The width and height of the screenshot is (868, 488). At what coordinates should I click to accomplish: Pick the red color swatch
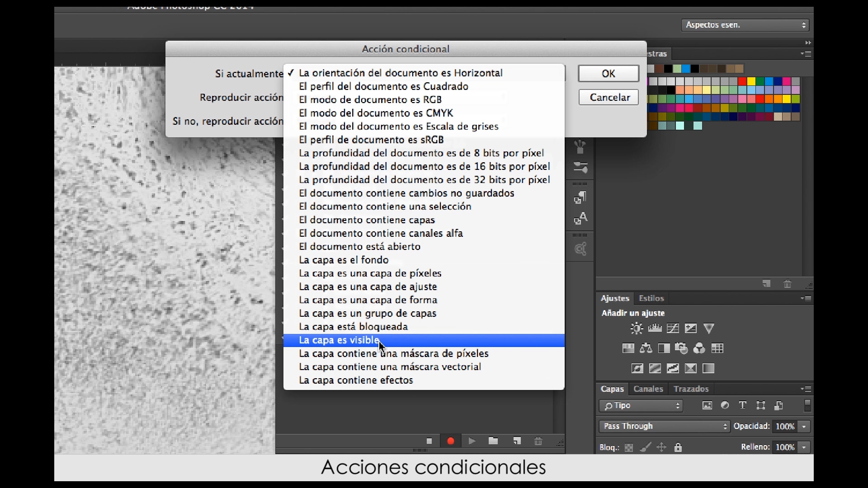tap(742, 81)
